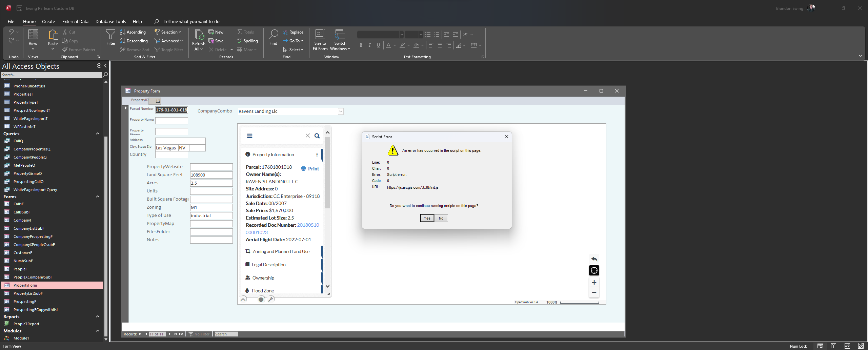Click the Refresh All icon
Screen dimensions: 868x350
coord(198,39)
